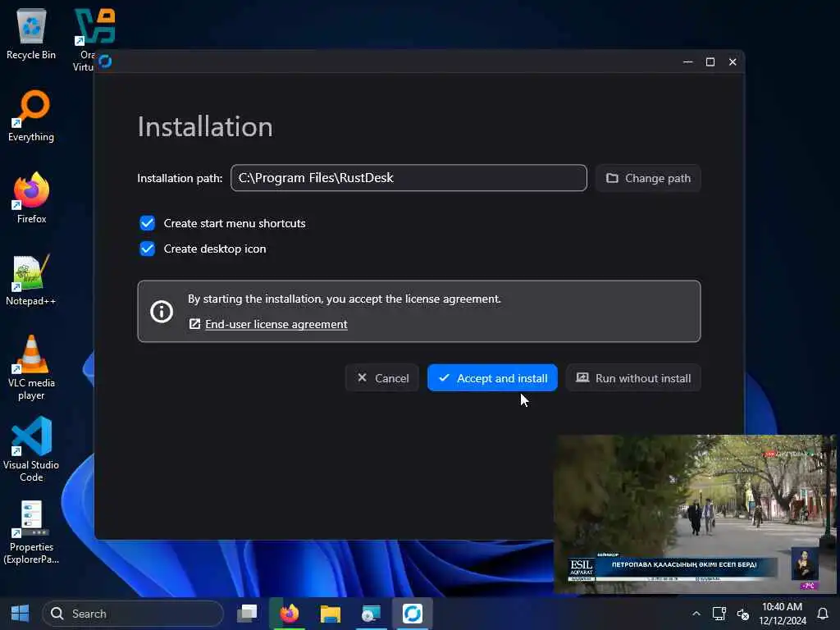Select the Notepad++ desktop shortcut
This screenshot has height=630, width=840.
[x=31, y=280]
